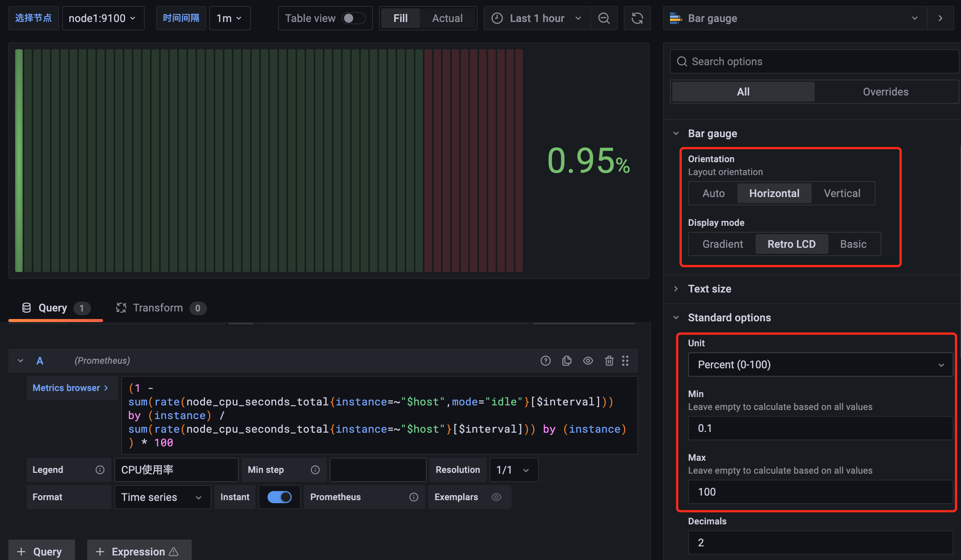Open the Exemplars info tooltip

(496, 497)
